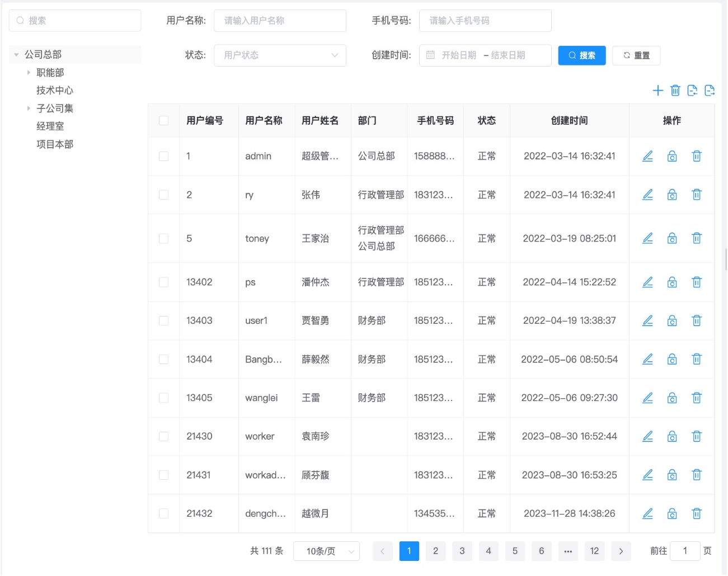Go to page 5
Viewport: 728px width, 576px height.
coord(515,551)
